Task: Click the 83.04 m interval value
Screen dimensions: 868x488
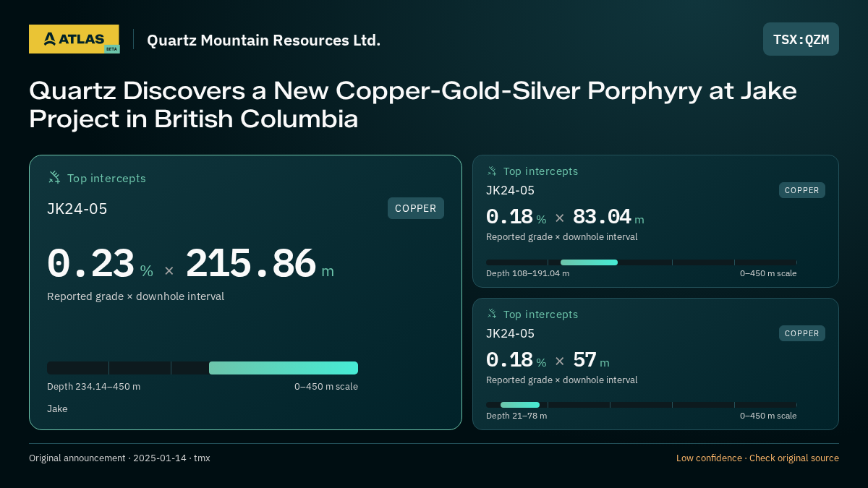Action: click(608, 217)
